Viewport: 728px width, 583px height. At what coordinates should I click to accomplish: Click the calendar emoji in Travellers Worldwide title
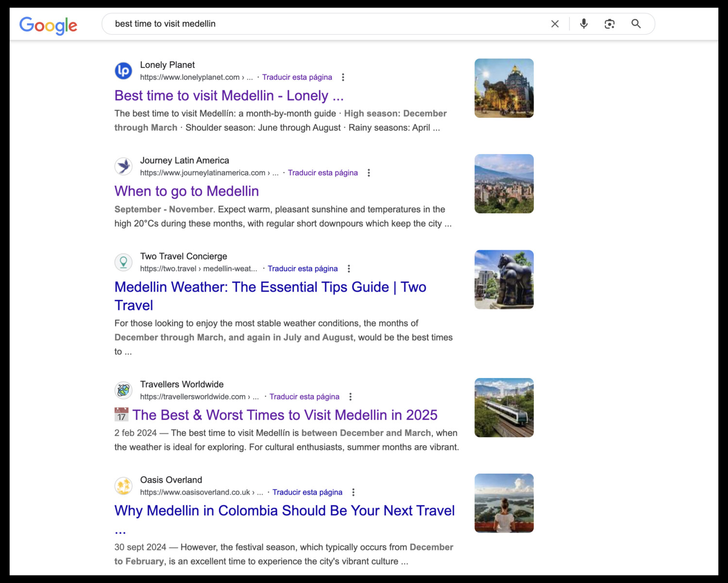click(121, 414)
